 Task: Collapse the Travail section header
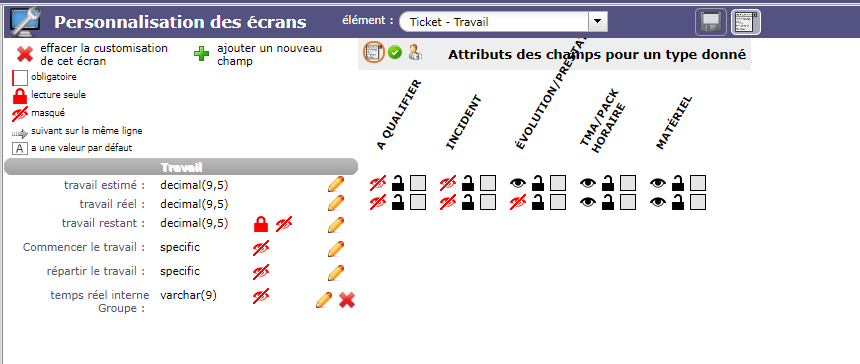(181, 167)
